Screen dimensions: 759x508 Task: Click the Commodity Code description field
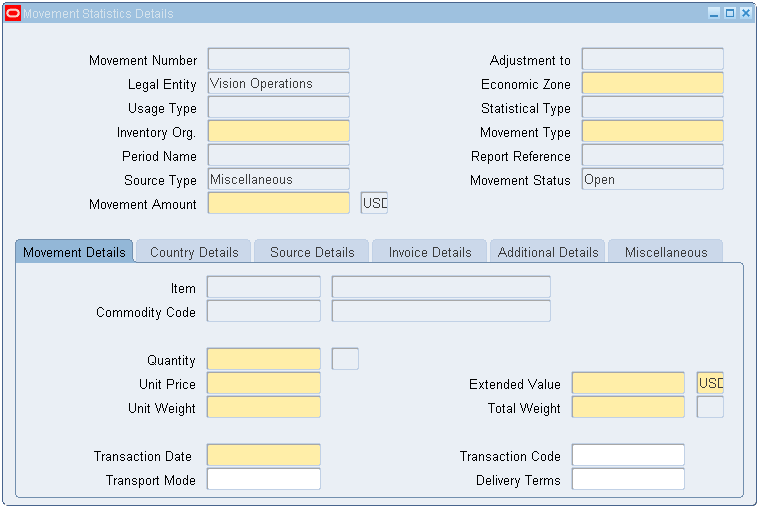click(441, 311)
